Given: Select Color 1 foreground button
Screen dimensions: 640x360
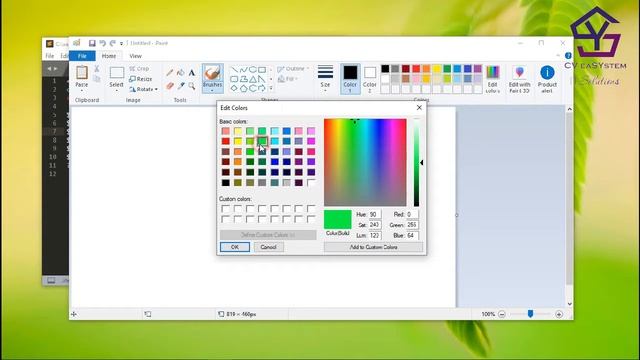Looking at the screenshot, I should [350, 79].
